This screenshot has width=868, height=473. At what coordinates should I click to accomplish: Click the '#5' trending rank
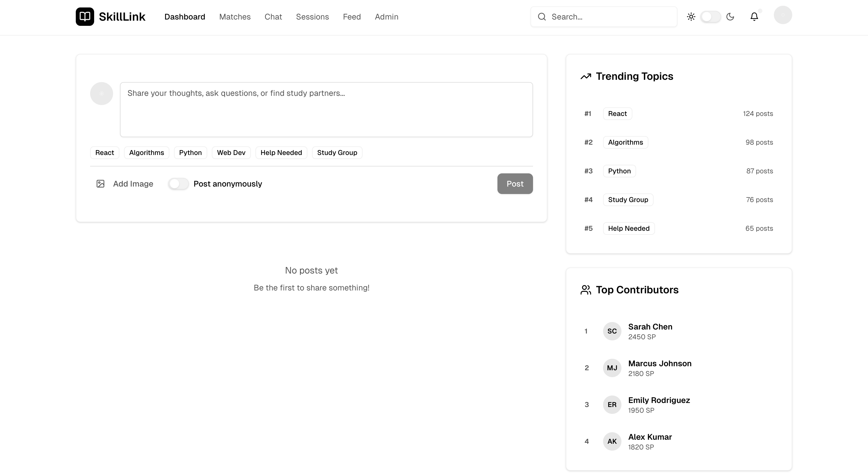pos(588,228)
